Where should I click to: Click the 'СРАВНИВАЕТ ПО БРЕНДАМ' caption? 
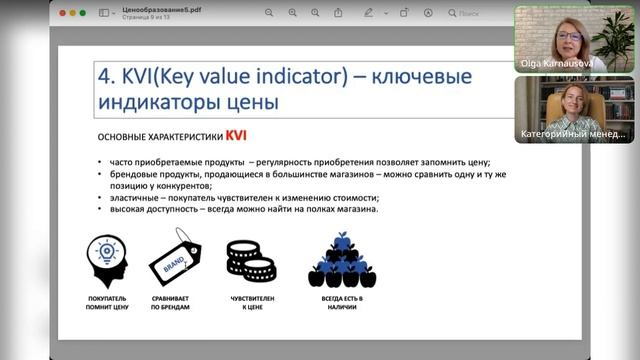[170, 303]
